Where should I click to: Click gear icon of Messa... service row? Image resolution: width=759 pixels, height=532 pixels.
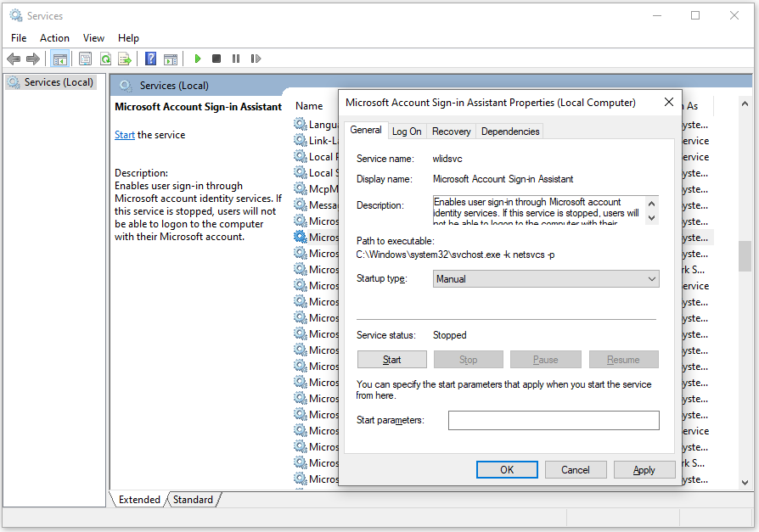point(301,205)
